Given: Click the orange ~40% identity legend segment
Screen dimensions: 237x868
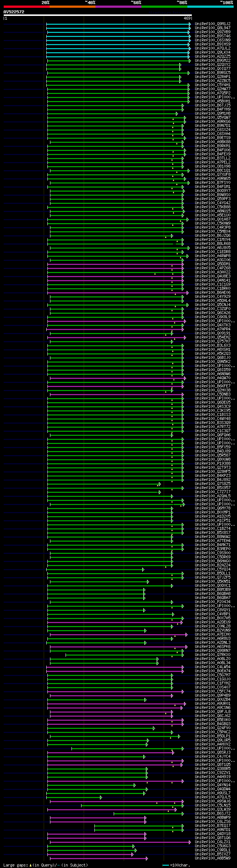Looking at the screenshot, I should pos(72,7).
